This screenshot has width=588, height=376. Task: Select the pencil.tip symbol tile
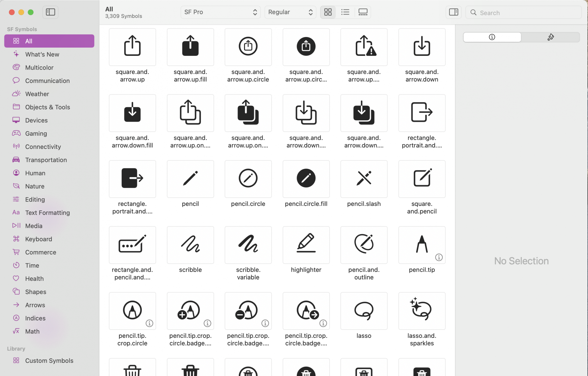(422, 245)
